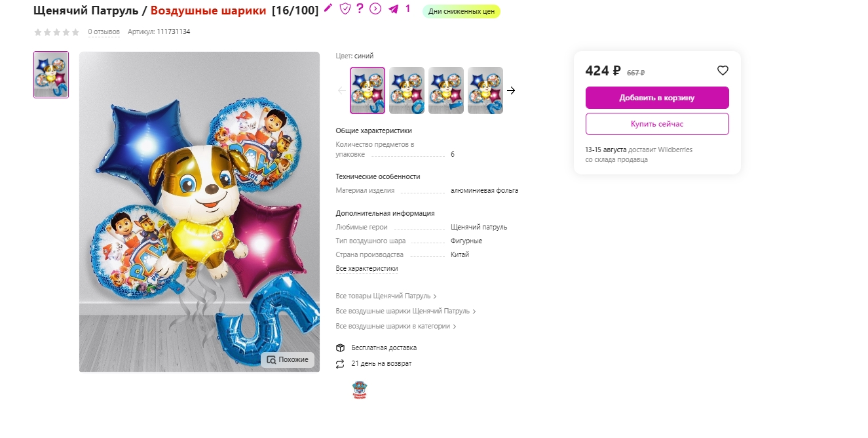Click the pencil edit icon

pyautogui.click(x=328, y=9)
